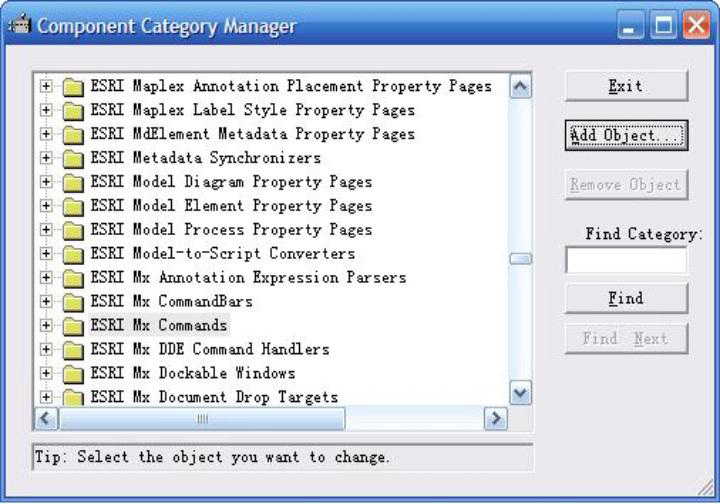Expand ESRI Mx DDE Command Handlers
This screenshot has height=504, width=720.
pyautogui.click(x=46, y=349)
